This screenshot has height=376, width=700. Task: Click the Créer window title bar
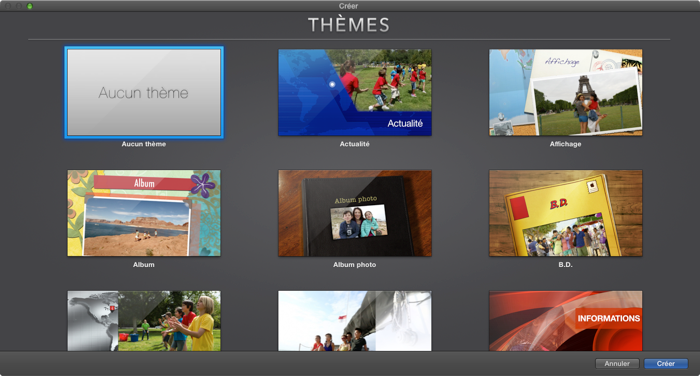(x=348, y=6)
